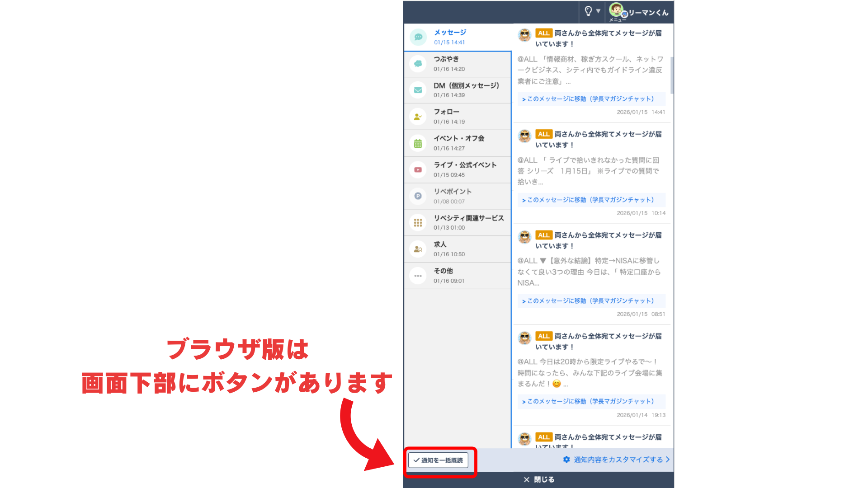This screenshot has width=868, height=488.
Task: Open the リーマンくん profile avatar menu
Action: pos(616,10)
